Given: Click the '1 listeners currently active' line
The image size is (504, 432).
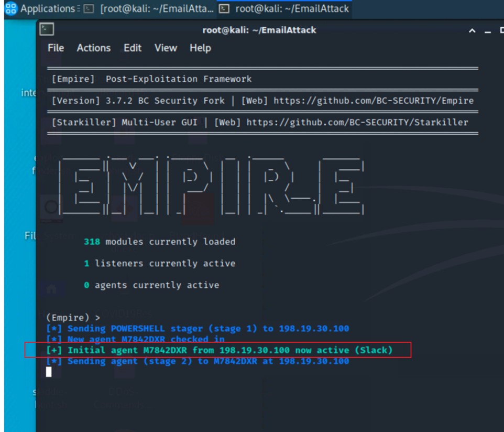Looking at the screenshot, I should coord(159,263).
